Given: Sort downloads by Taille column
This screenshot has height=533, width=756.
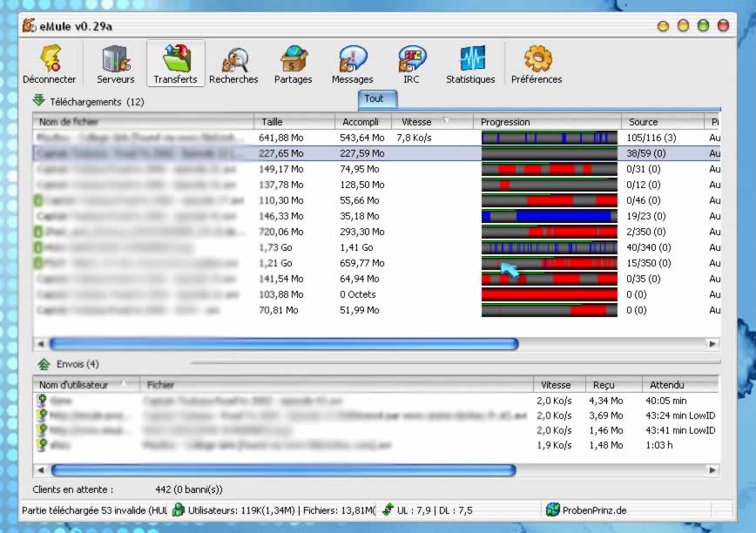Looking at the screenshot, I should pos(294,121).
